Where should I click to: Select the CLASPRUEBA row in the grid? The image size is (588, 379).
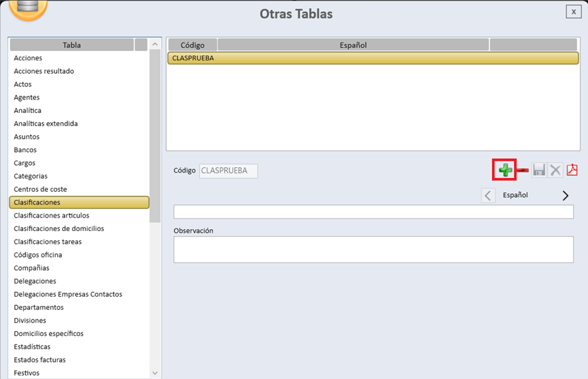(372, 58)
